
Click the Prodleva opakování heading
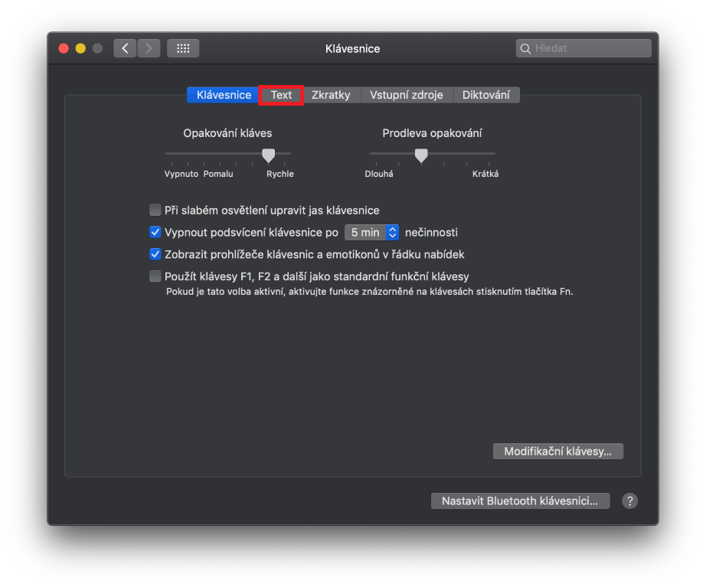point(432,133)
